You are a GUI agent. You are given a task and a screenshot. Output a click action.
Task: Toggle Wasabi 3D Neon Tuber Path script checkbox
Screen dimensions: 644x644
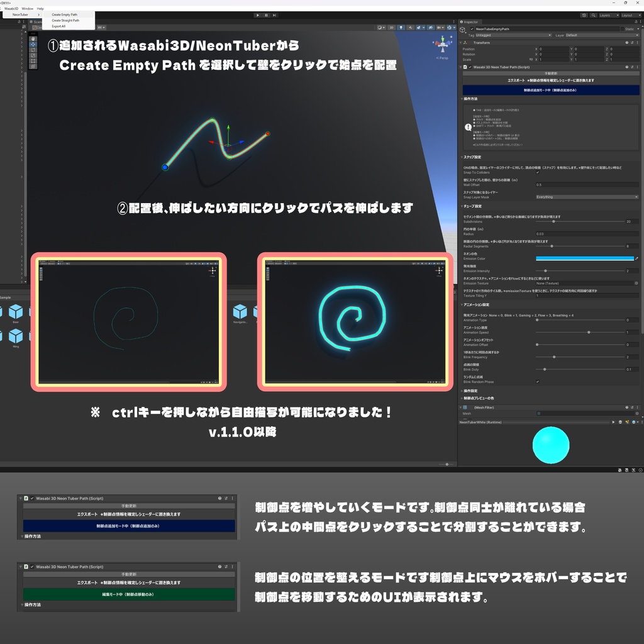(x=470, y=67)
